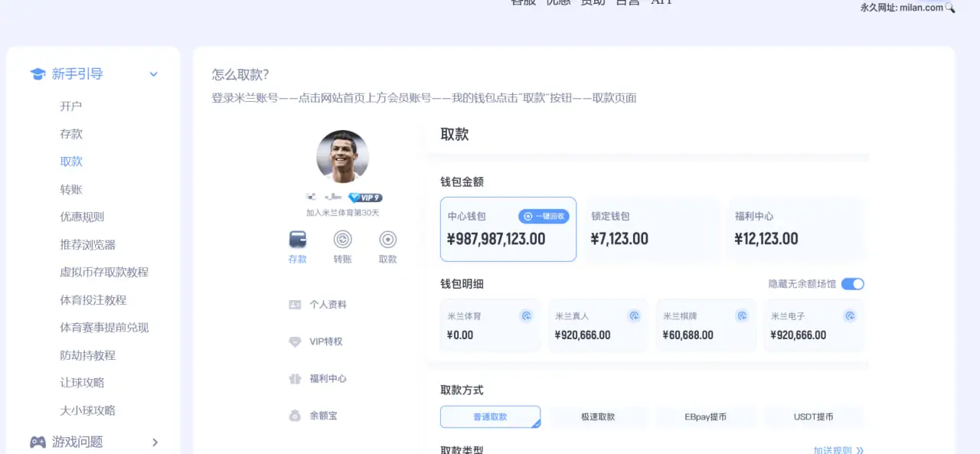Click recycle icon on 米兰体育 card

(x=526, y=315)
